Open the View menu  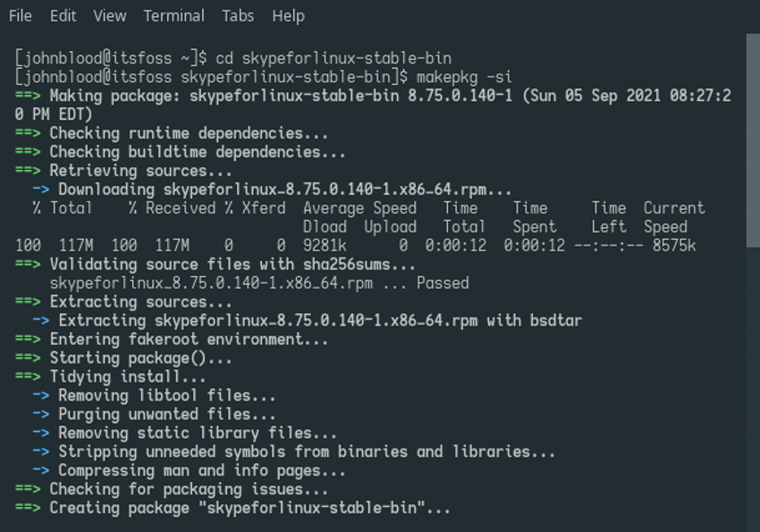pyautogui.click(x=109, y=15)
